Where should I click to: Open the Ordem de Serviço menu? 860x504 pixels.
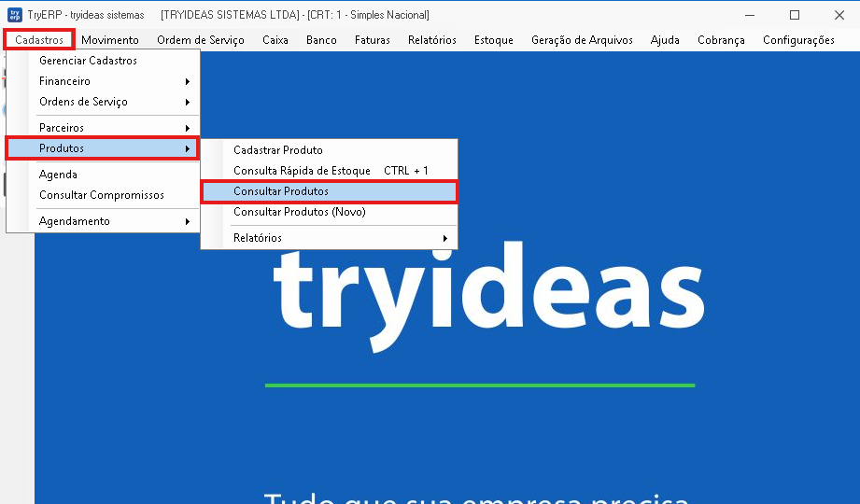pyautogui.click(x=200, y=40)
